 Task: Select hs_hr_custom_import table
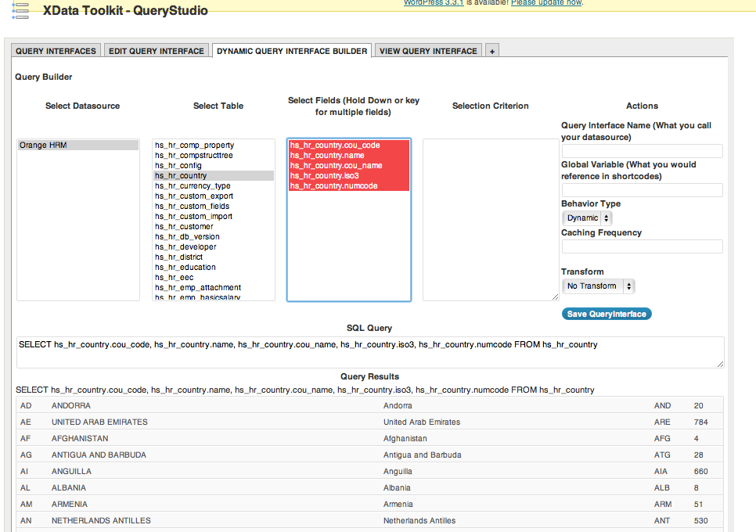click(214, 217)
